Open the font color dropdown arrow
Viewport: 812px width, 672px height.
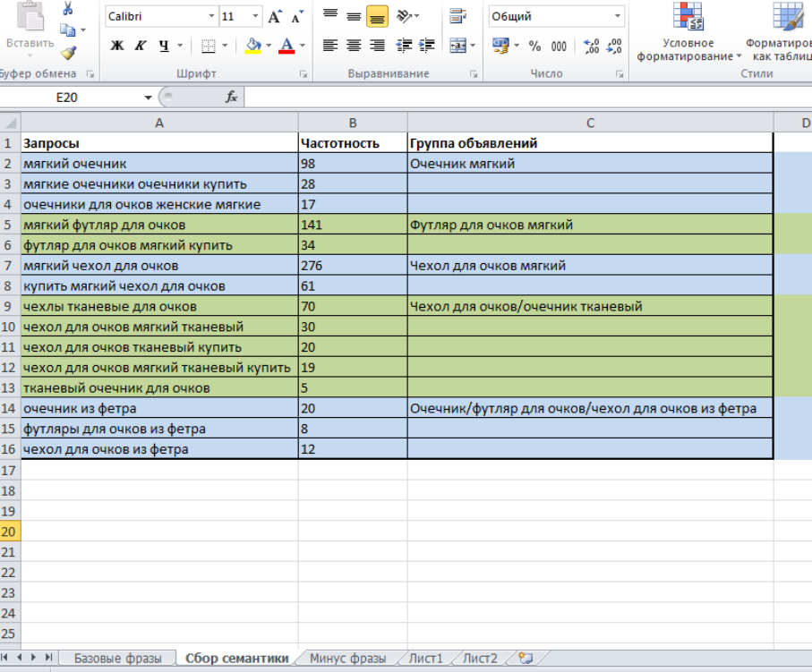(303, 46)
